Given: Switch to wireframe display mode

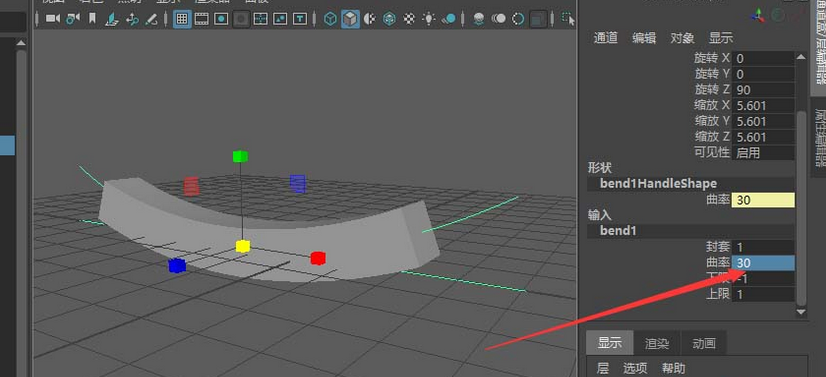Looking at the screenshot, I should (x=330, y=19).
